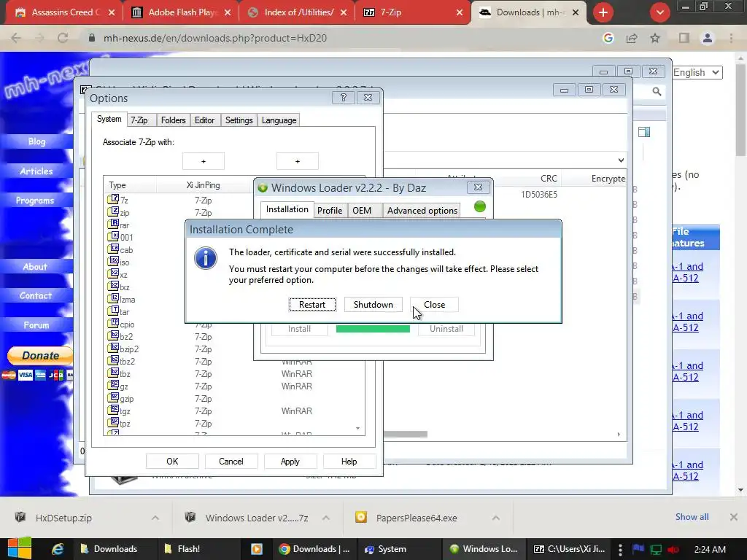This screenshot has width=747, height=560.
Task: Switch to the Folders tab in Options
Action: click(x=173, y=120)
